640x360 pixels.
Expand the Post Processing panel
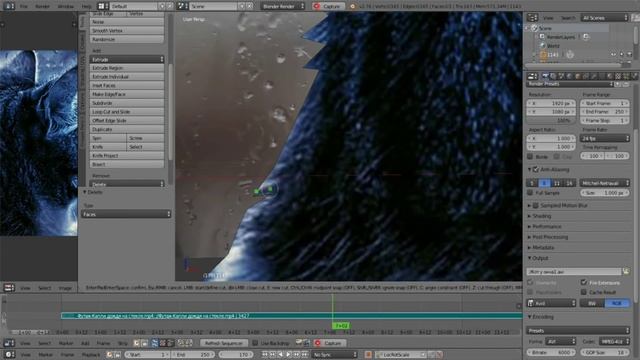pos(549,237)
